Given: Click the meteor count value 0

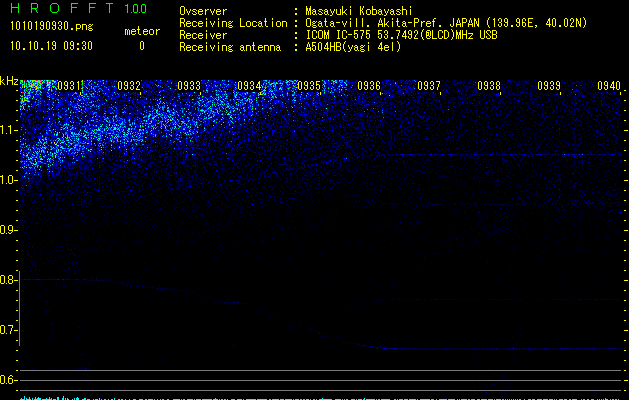Looking at the screenshot, I should (142, 46).
